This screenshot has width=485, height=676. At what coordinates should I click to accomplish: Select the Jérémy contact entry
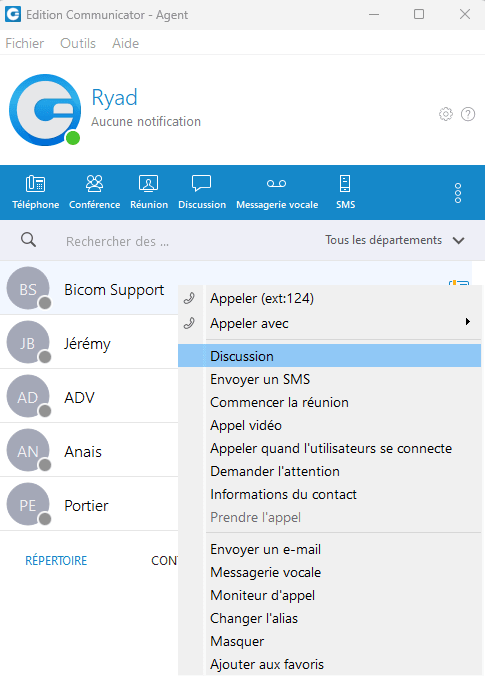pyautogui.click(x=89, y=344)
